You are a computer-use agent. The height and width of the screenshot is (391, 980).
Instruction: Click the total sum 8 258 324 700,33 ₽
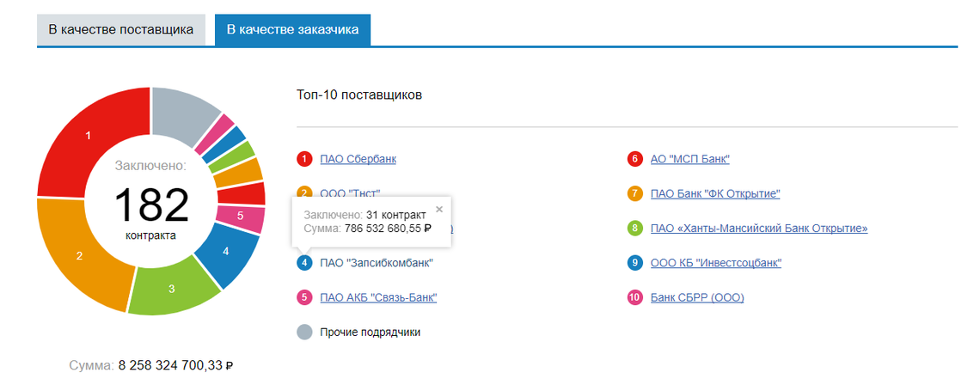176,366
